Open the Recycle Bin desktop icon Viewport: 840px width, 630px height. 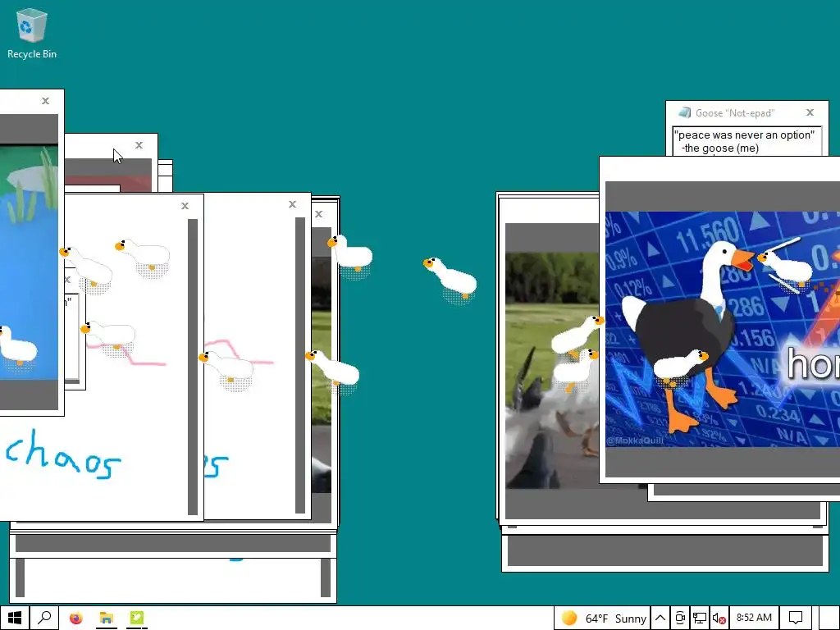[x=32, y=33]
